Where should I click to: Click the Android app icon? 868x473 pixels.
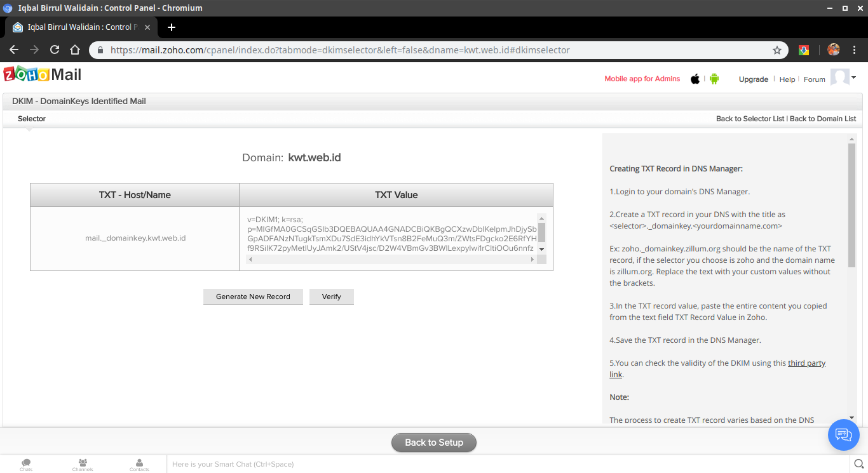click(x=714, y=79)
